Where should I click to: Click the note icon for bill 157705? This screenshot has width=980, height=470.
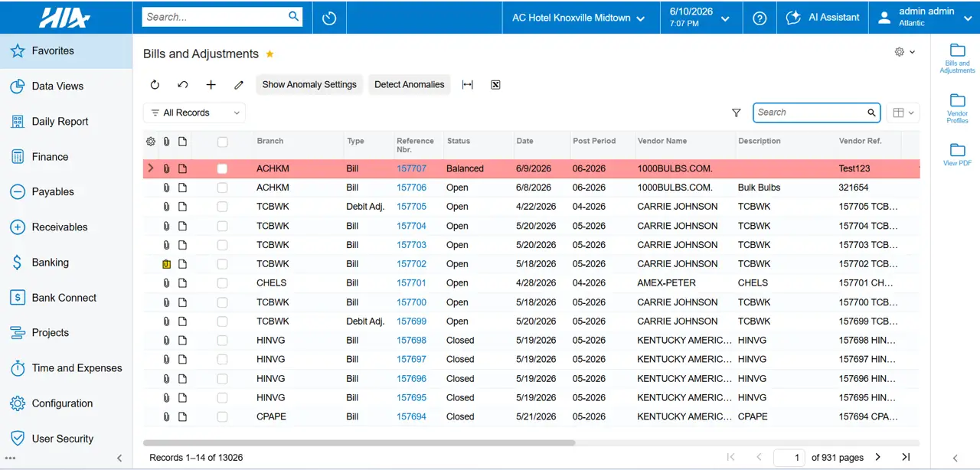coord(182,207)
